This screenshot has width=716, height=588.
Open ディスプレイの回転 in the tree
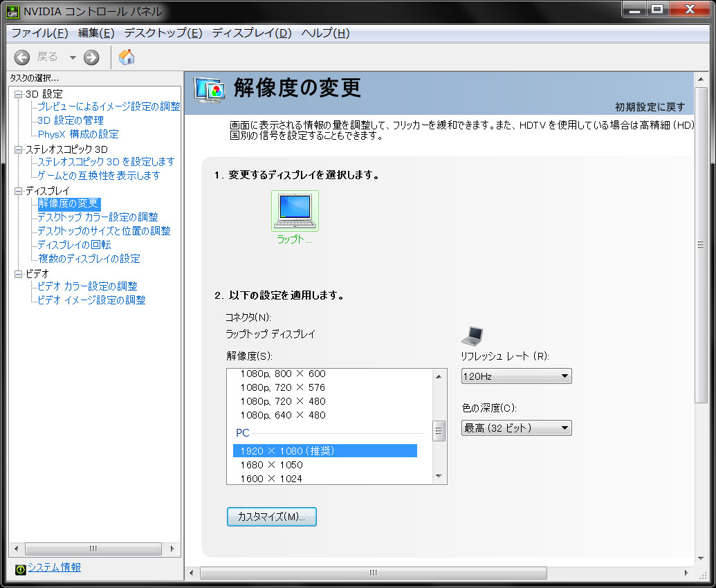click(74, 245)
